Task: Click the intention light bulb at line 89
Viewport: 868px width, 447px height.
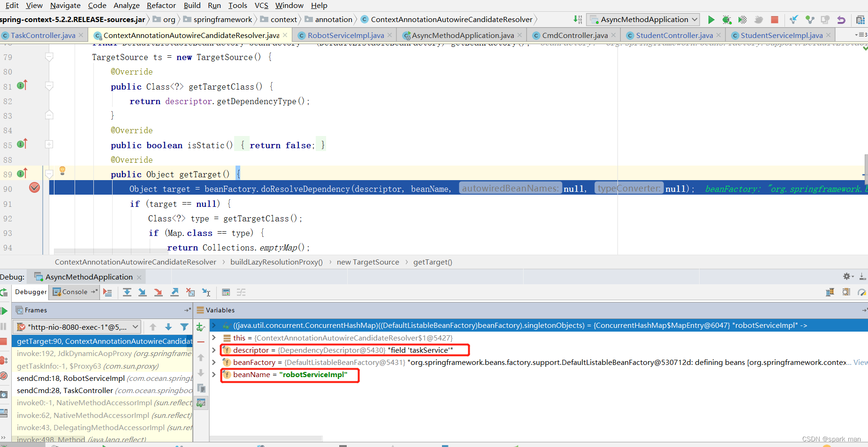Action: (62, 171)
